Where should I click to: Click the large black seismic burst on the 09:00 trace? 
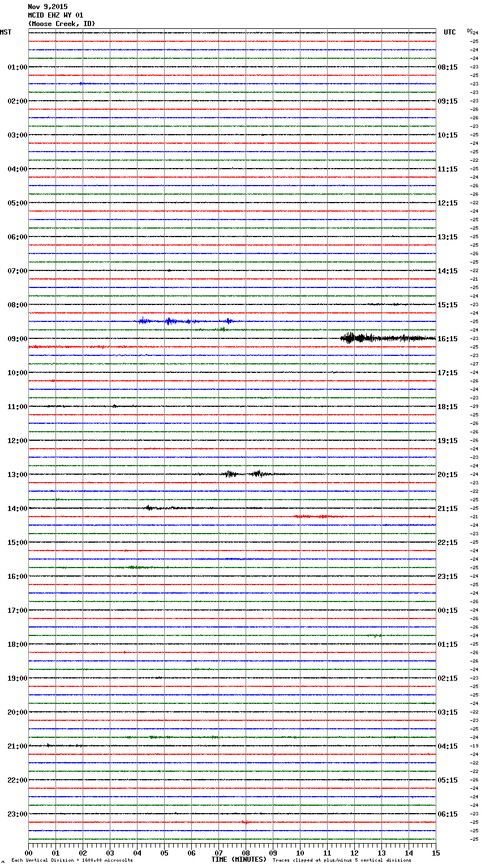[388, 338]
